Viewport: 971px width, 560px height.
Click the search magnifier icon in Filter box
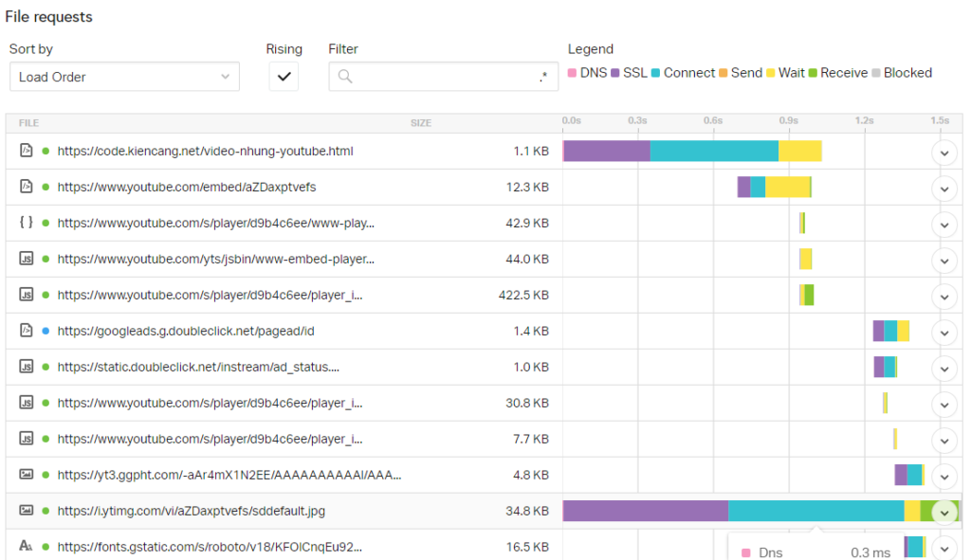[x=345, y=77]
